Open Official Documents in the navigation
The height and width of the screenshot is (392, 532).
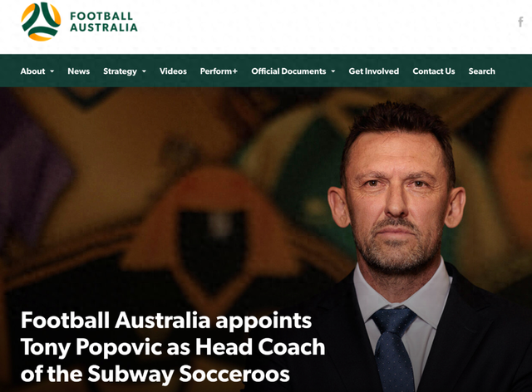288,71
